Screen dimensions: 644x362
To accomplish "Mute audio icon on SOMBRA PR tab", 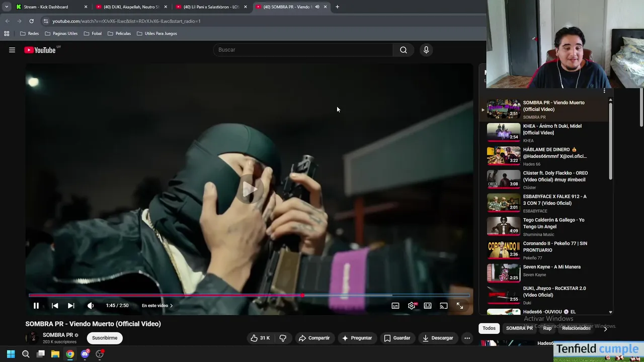I will 317,7.
